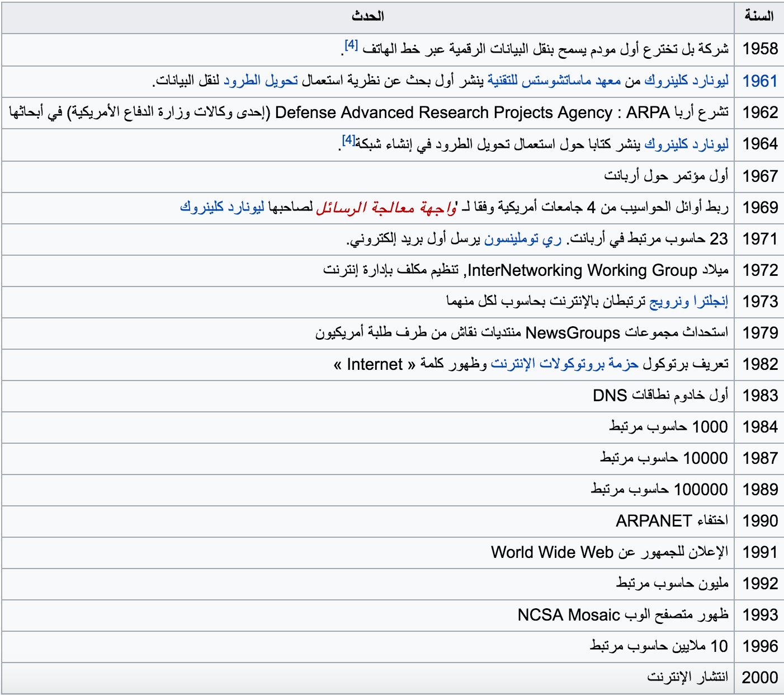Select the event text انتشار الإنترنت
The width and height of the screenshot is (784, 695).
point(688,678)
